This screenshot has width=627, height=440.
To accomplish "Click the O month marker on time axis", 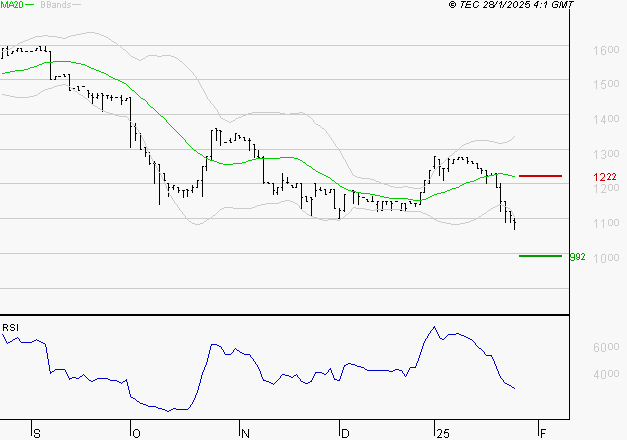I will pyautogui.click(x=136, y=434).
